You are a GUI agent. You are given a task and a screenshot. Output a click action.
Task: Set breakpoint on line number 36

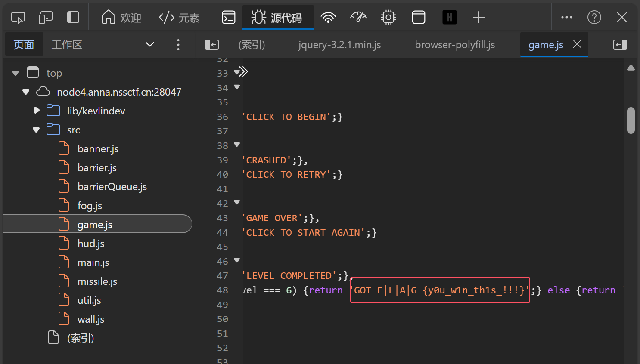pos(222,117)
